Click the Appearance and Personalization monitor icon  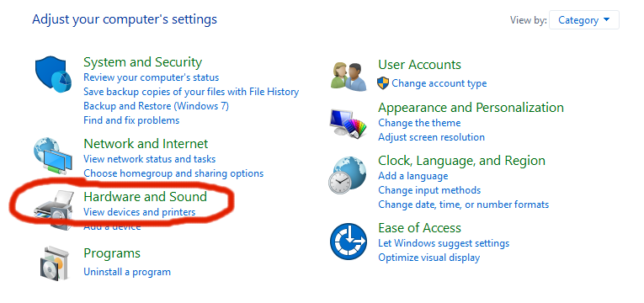click(x=348, y=124)
